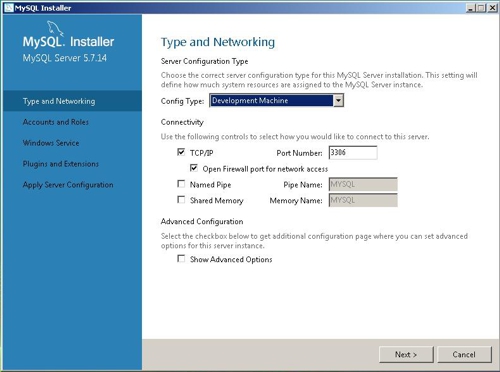
Task: Go to Type and Networking step
Action: (72, 101)
